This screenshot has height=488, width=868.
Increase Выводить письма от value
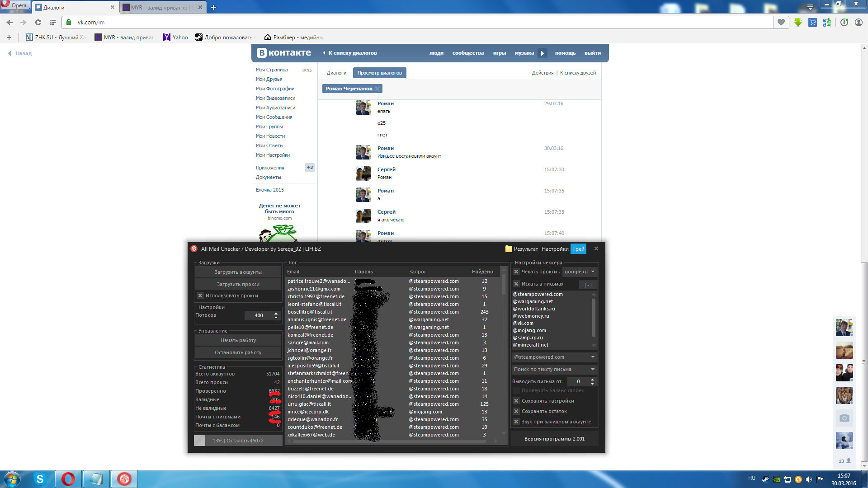coord(592,379)
